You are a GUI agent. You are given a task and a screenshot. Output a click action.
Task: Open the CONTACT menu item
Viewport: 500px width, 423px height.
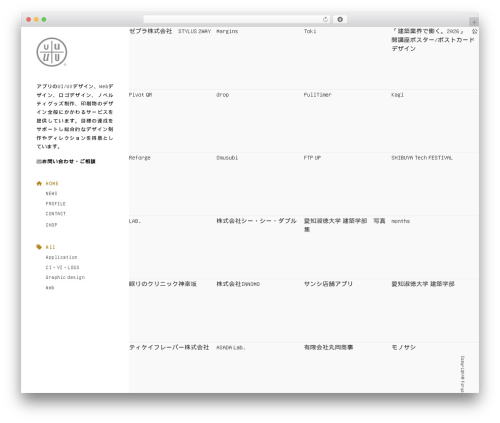tap(56, 214)
